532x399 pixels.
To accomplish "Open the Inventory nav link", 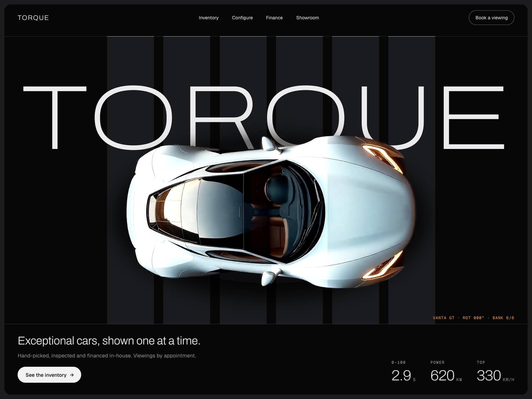I will click(x=208, y=18).
